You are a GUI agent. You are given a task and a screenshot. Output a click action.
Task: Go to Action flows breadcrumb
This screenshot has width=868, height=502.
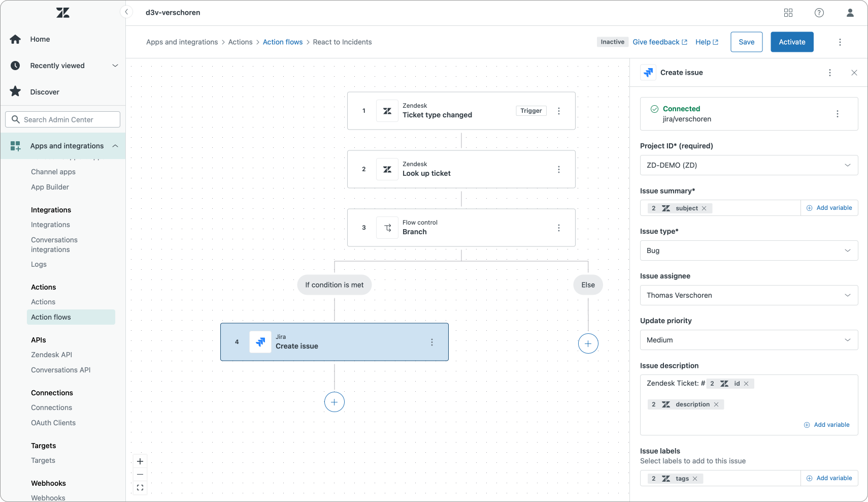pos(283,42)
